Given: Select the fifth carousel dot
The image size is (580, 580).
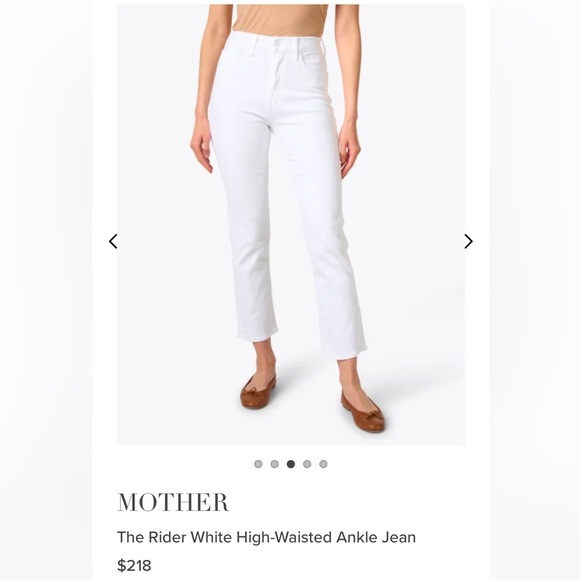Looking at the screenshot, I should [323, 464].
